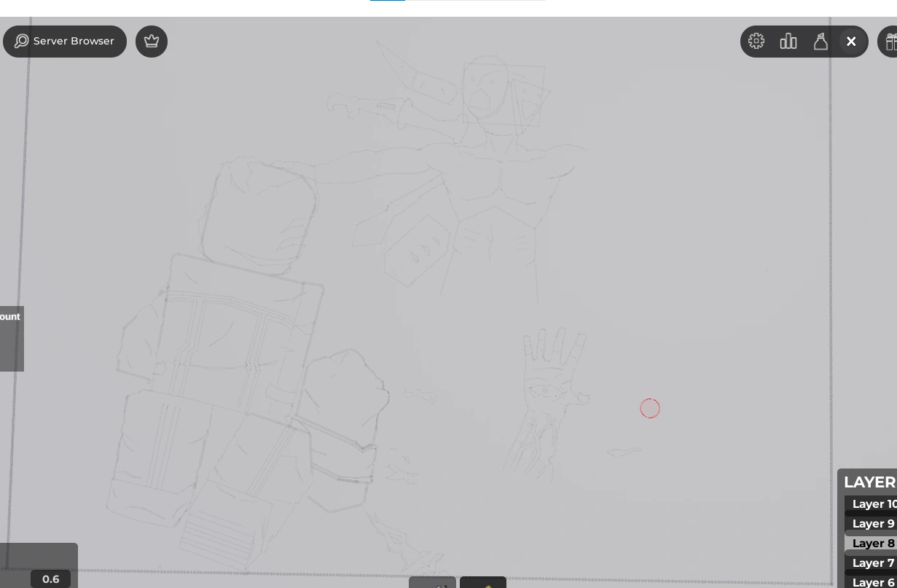Open the Server Browser
The image size is (897, 588).
pos(65,41)
